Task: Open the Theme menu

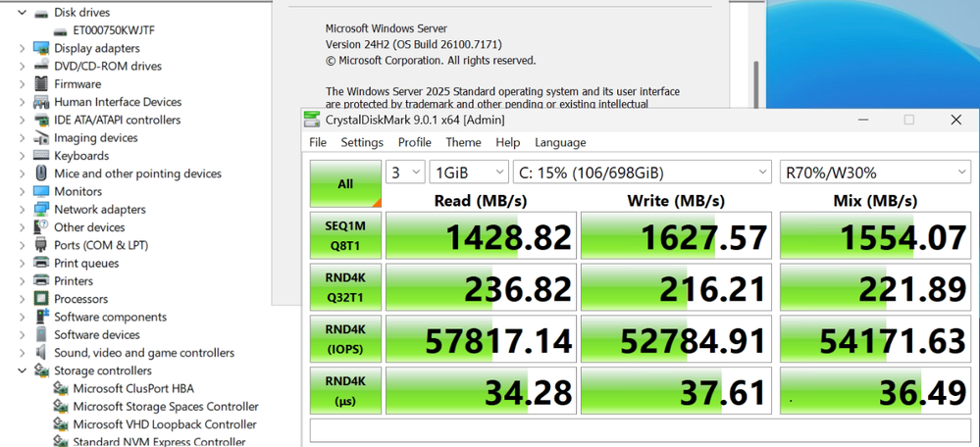Action: [463, 142]
